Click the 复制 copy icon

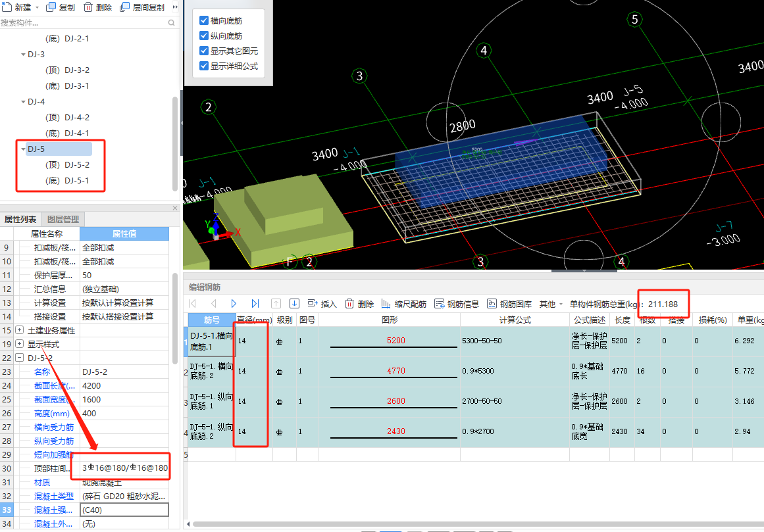pos(51,7)
